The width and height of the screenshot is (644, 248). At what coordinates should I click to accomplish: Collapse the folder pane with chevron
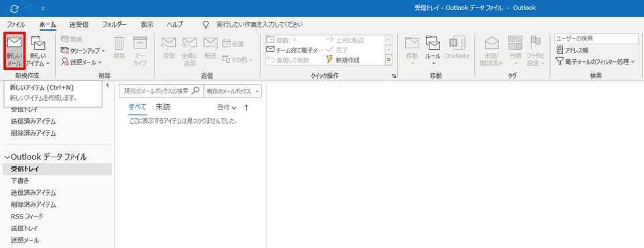[107, 85]
